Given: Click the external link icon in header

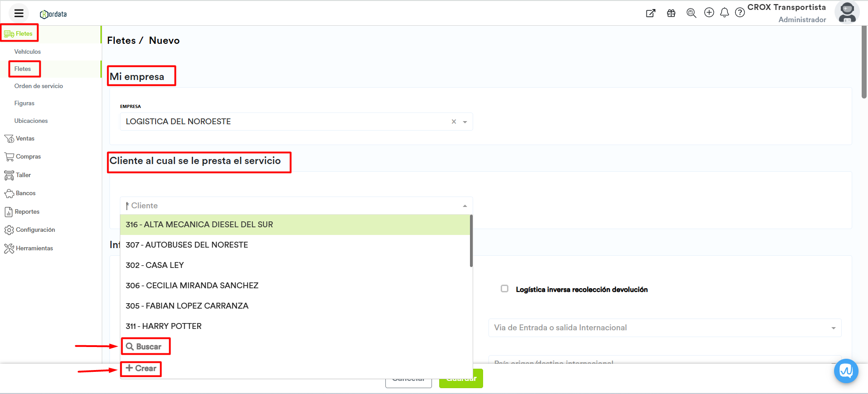Looking at the screenshot, I should [650, 13].
